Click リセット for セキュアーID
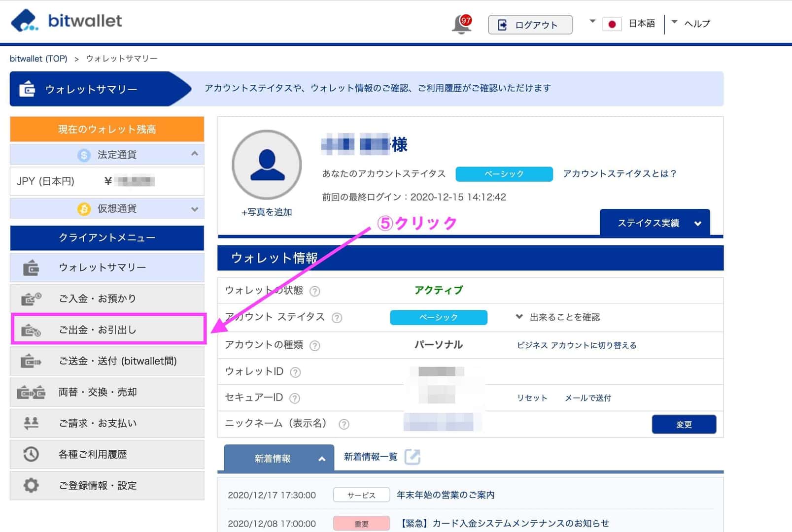Viewport: 792px width, 532px height. click(532, 398)
